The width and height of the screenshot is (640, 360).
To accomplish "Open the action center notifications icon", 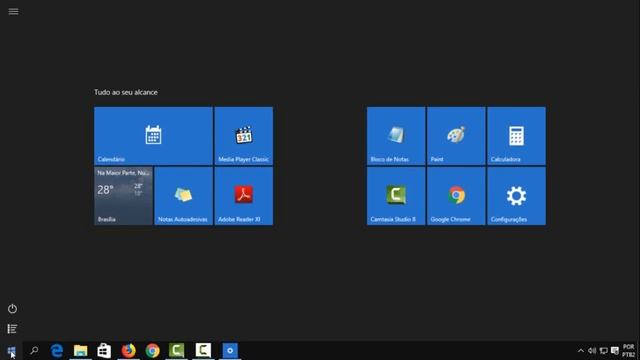I will pos(615,351).
